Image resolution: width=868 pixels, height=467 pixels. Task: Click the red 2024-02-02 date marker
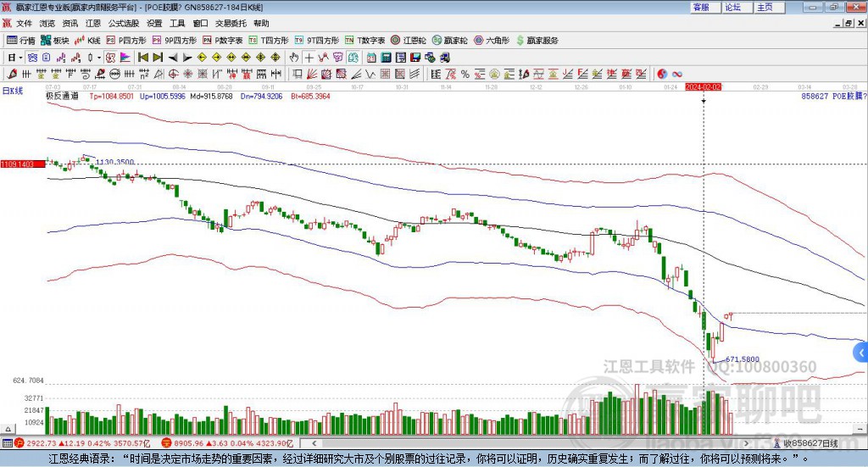click(x=704, y=87)
